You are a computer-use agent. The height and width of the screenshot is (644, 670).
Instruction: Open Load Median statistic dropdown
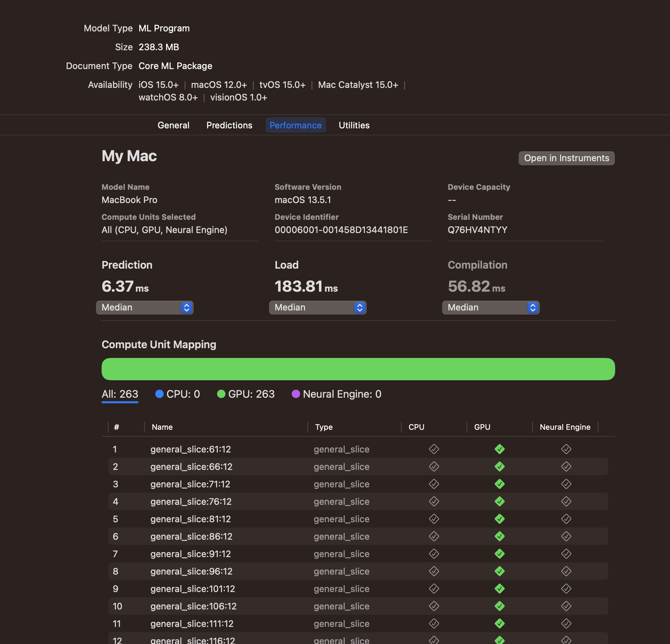click(x=318, y=307)
